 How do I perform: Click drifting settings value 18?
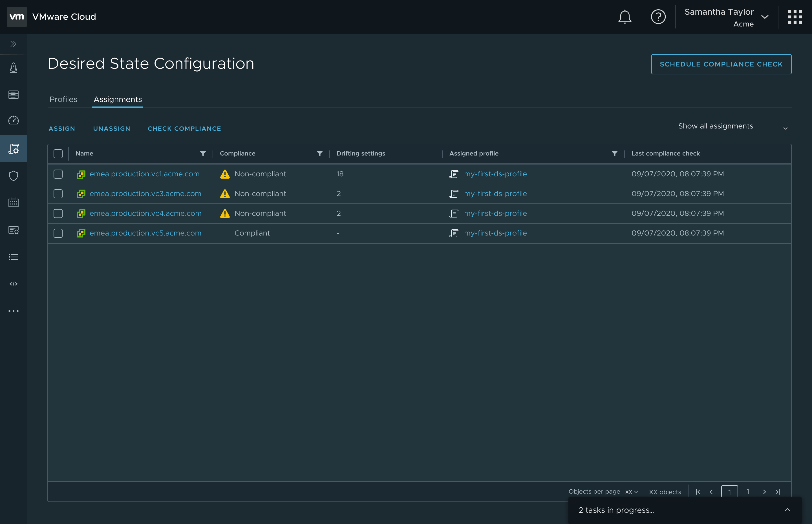pos(340,174)
